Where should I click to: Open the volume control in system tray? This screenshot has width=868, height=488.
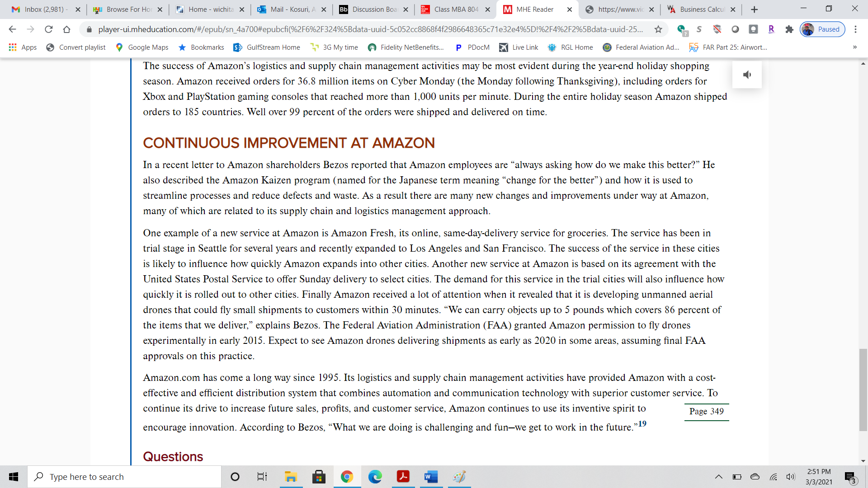click(790, 477)
